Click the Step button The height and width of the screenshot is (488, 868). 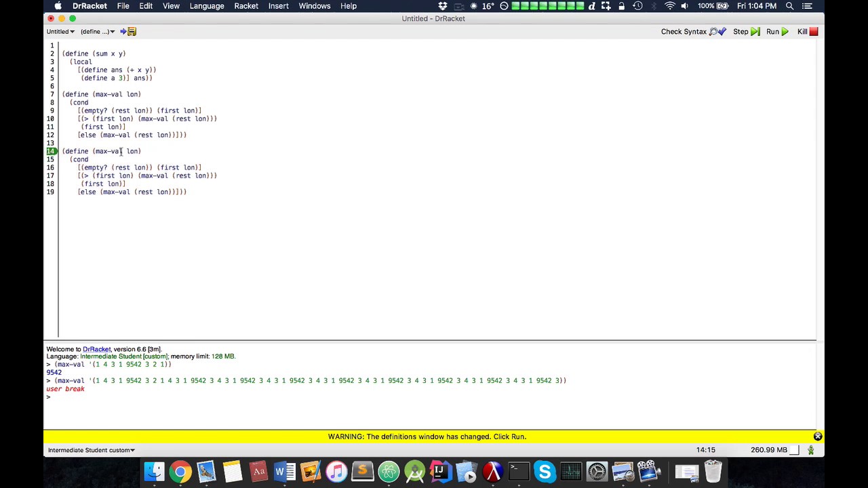point(746,32)
